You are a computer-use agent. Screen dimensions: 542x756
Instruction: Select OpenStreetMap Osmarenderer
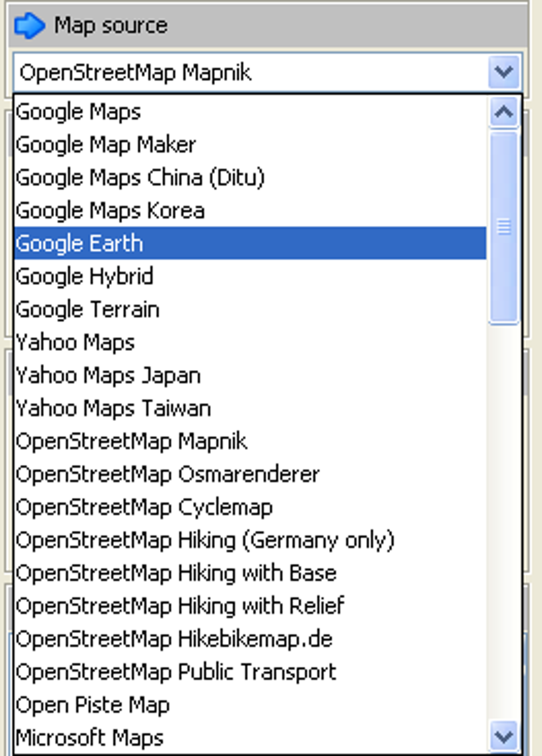[250, 474]
